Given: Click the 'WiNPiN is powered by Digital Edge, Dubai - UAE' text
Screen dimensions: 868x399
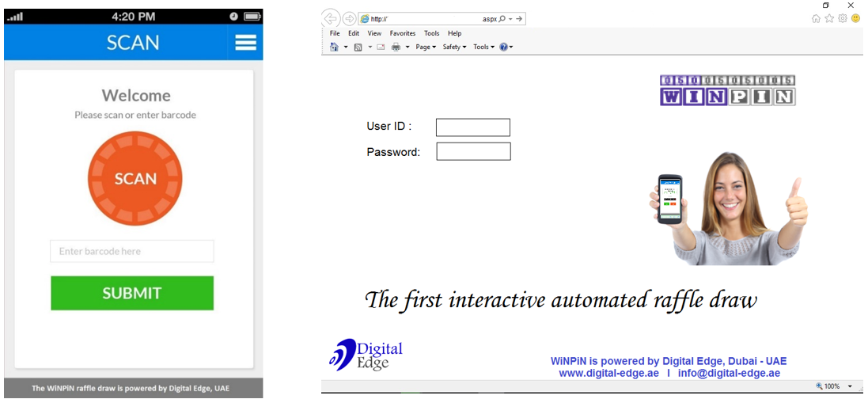Looking at the screenshot, I should [x=669, y=361].
